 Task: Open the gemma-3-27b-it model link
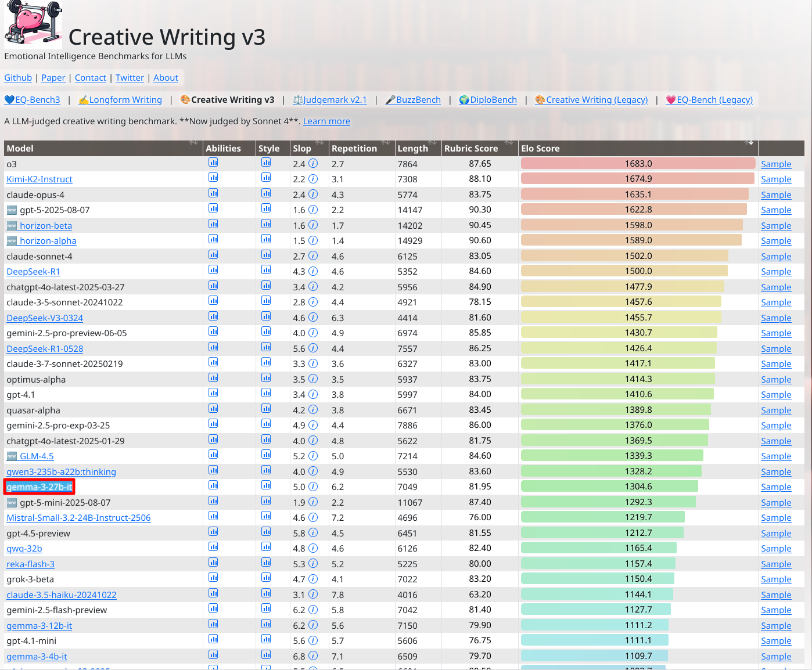(39, 487)
